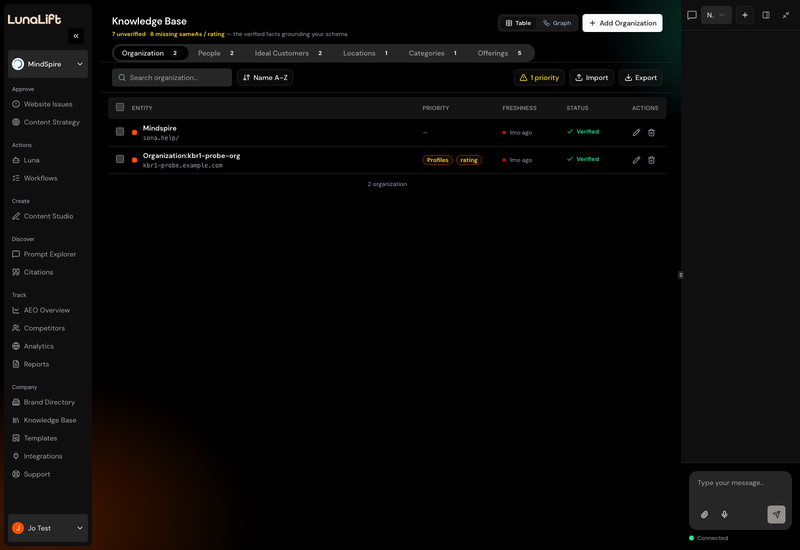Open the chat selector dropdown
The width and height of the screenshot is (800, 550).
716,15
